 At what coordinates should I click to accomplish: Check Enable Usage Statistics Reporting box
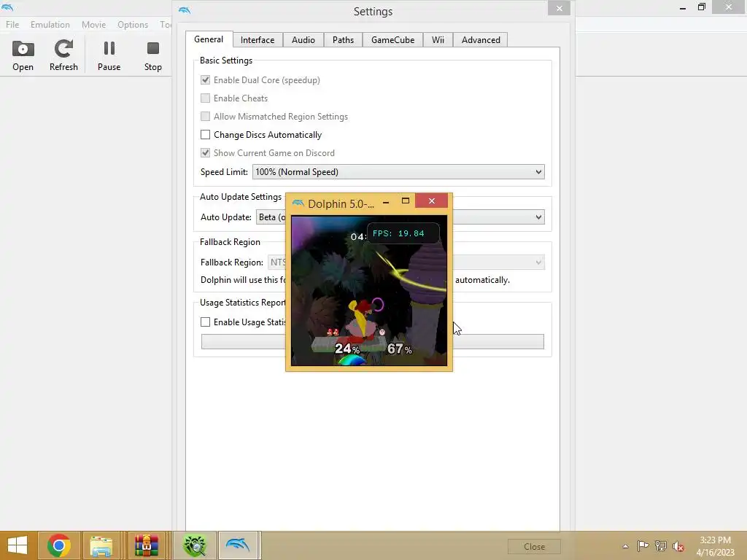tap(205, 322)
